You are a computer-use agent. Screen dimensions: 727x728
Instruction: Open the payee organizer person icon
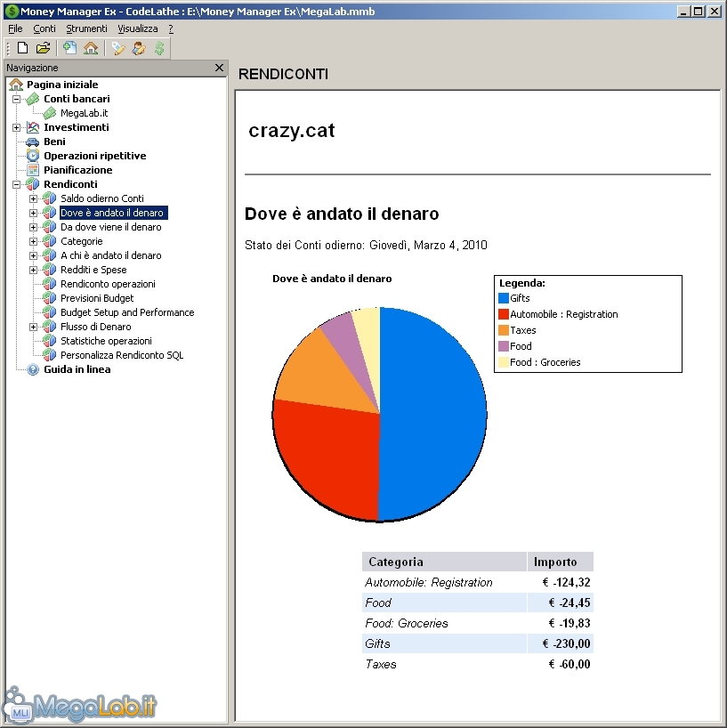coord(138,48)
